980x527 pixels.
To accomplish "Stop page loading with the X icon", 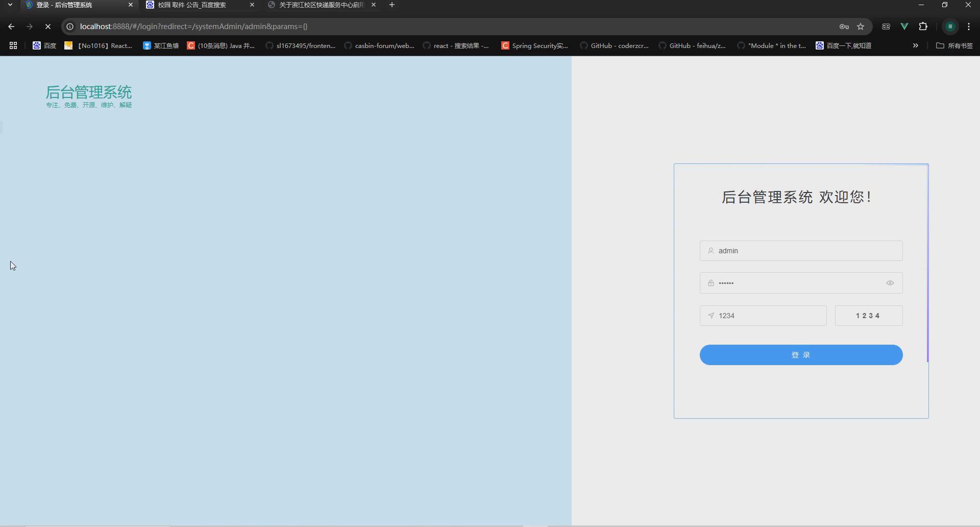I will [x=48, y=26].
